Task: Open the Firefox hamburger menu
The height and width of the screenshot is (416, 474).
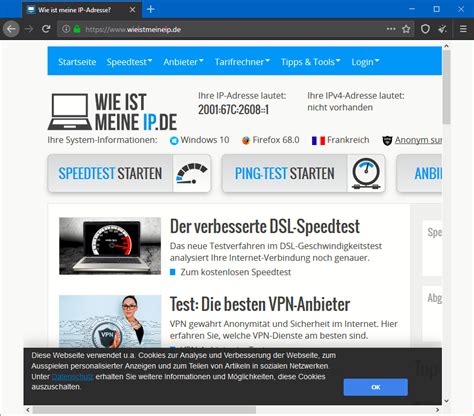Action: pyautogui.click(x=463, y=29)
